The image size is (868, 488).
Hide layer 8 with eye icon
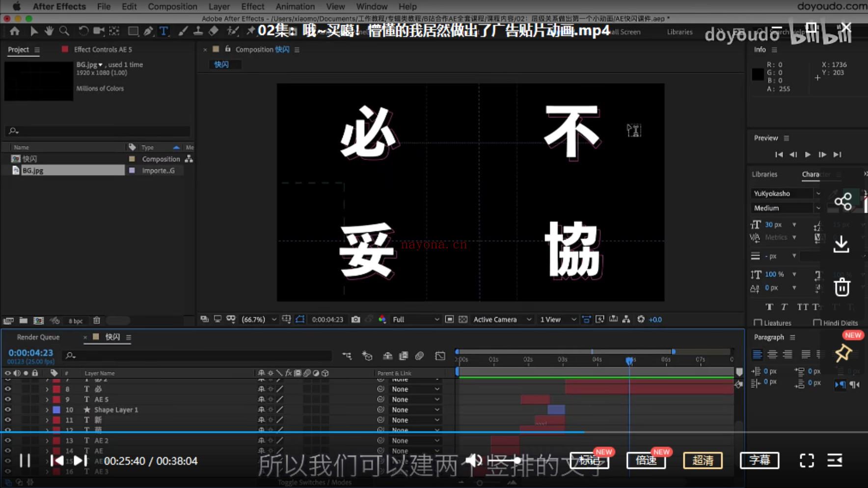(7, 389)
